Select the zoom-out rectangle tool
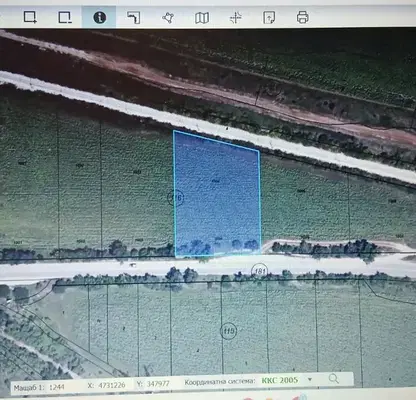 coord(65,17)
